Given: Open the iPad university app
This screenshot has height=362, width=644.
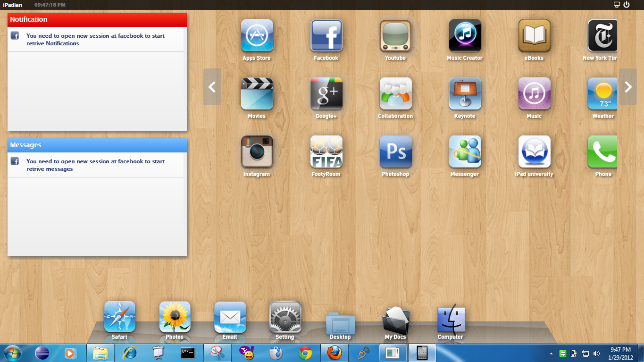Looking at the screenshot, I should pos(535,152).
